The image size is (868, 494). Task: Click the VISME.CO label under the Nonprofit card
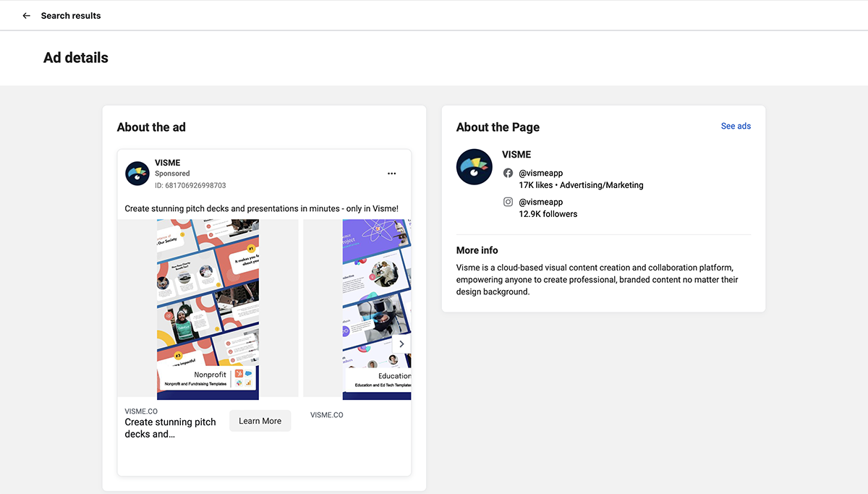coord(141,412)
